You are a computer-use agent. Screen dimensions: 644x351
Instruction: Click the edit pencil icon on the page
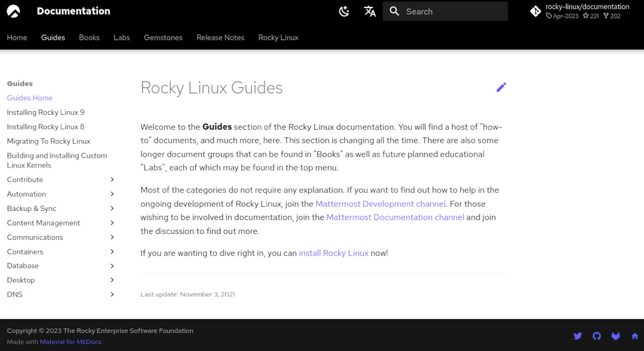click(501, 87)
